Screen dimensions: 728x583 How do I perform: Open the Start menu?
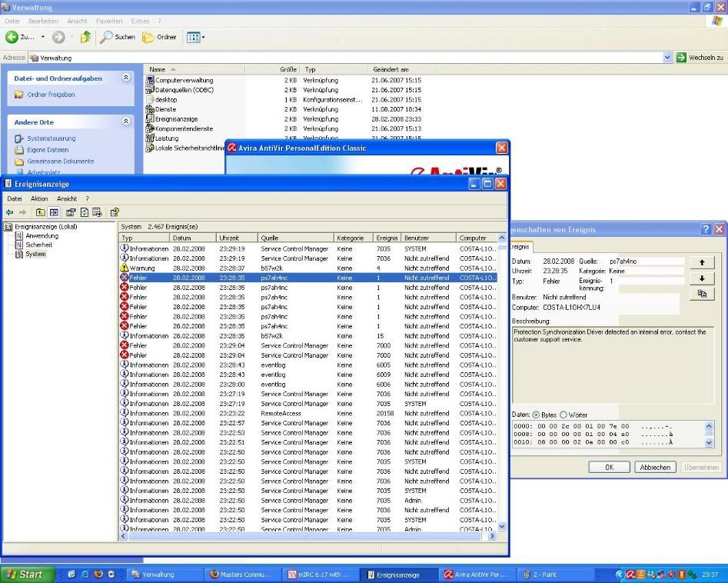[x=28, y=575]
